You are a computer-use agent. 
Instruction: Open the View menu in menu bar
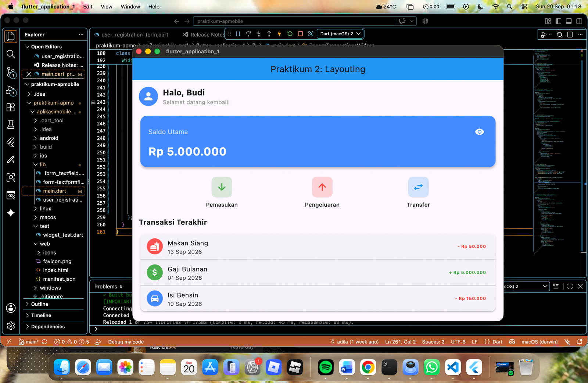(107, 7)
